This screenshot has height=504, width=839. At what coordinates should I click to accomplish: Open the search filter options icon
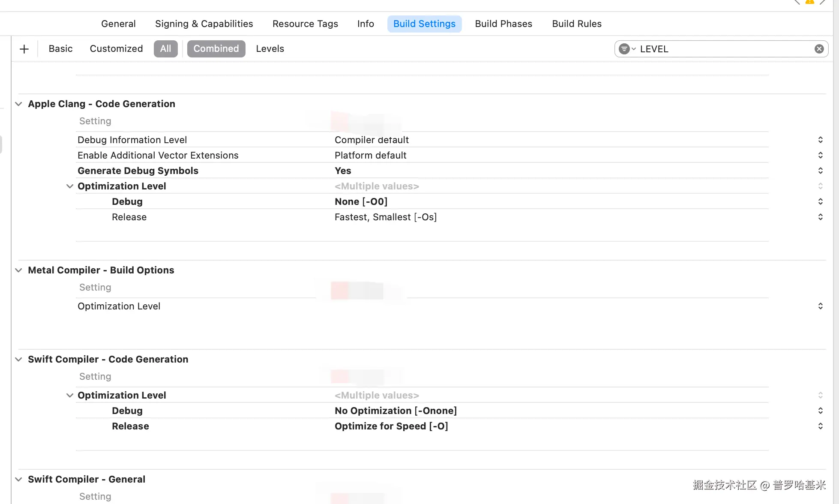pos(626,49)
